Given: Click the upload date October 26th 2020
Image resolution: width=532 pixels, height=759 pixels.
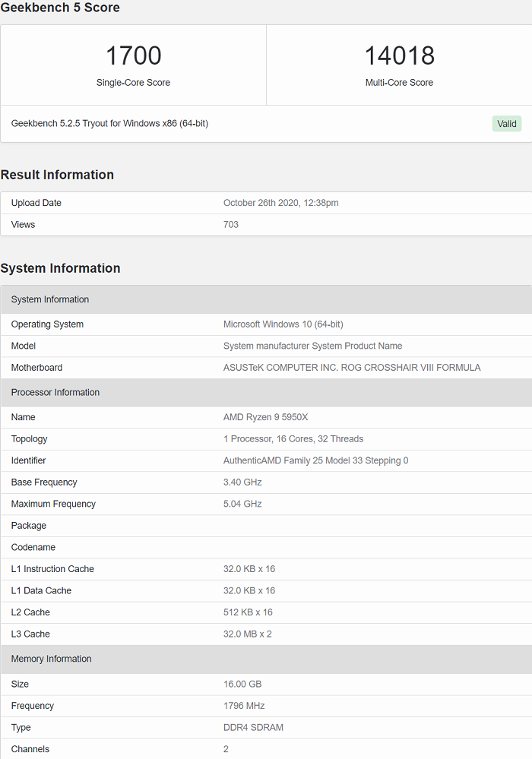Looking at the screenshot, I should [280, 203].
